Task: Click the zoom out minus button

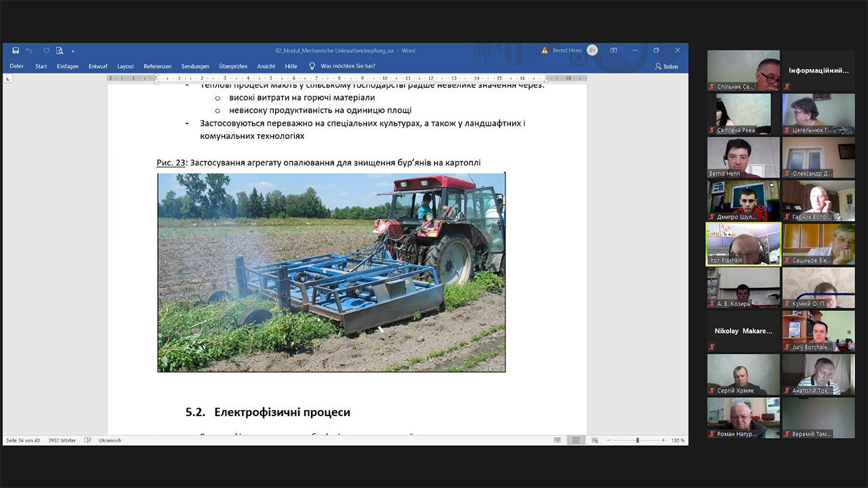Action: [609, 441]
